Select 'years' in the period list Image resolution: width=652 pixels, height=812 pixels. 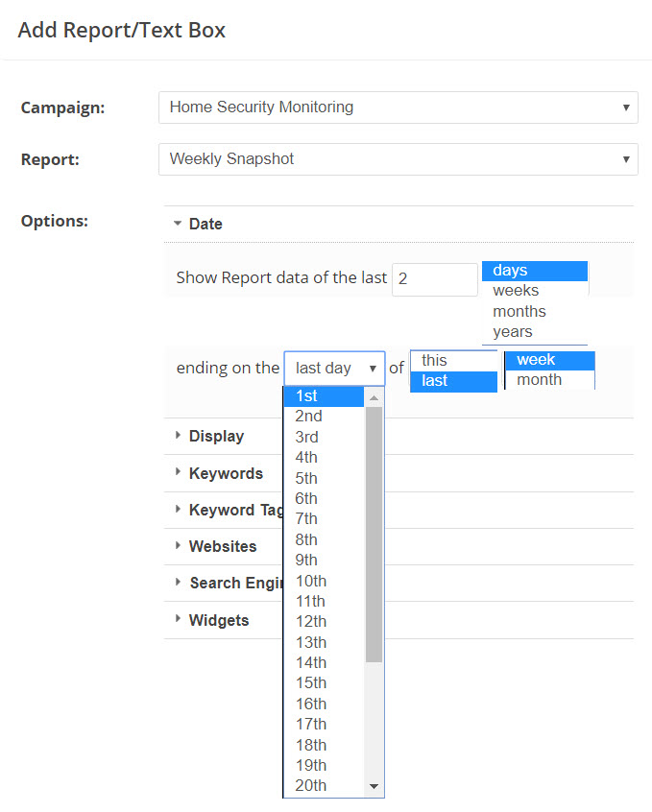(513, 332)
